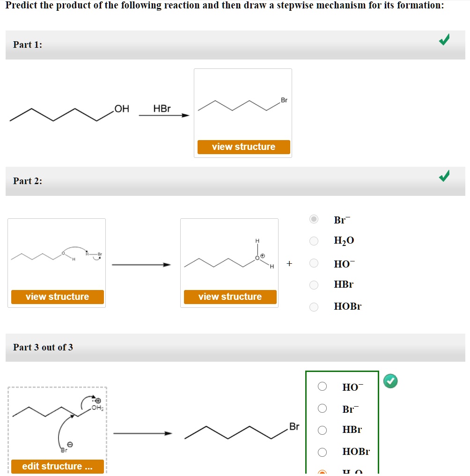Click the green checkmark beside Part 1
Viewport: 470px width, 476px height.
click(x=444, y=40)
